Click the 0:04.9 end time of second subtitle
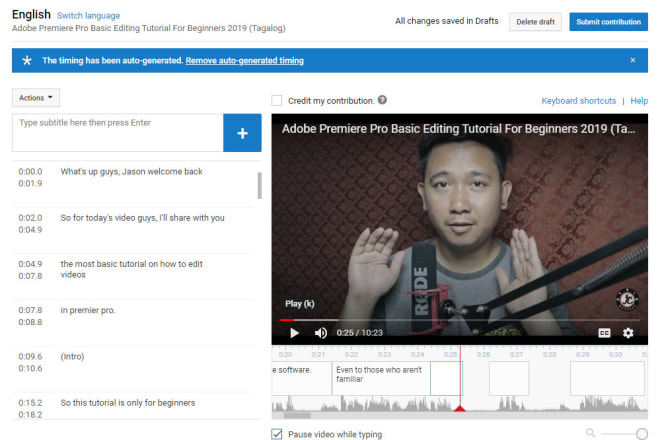Viewport: 660px width, 440px height. [30, 229]
